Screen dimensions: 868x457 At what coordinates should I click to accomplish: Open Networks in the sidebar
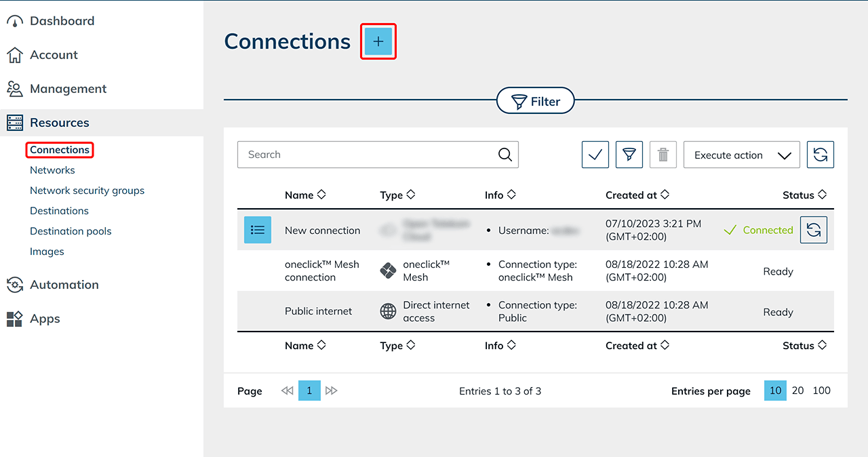click(52, 170)
